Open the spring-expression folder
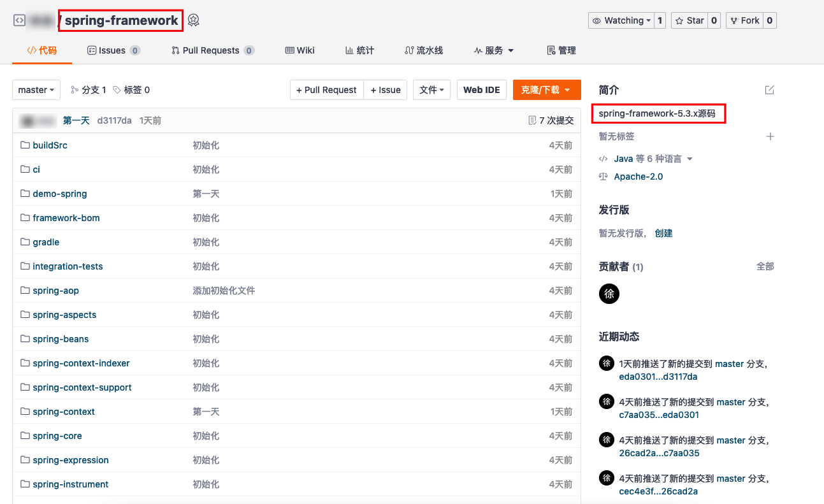Image resolution: width=824 pixels, height=504 pixels. tap(71, 460)
